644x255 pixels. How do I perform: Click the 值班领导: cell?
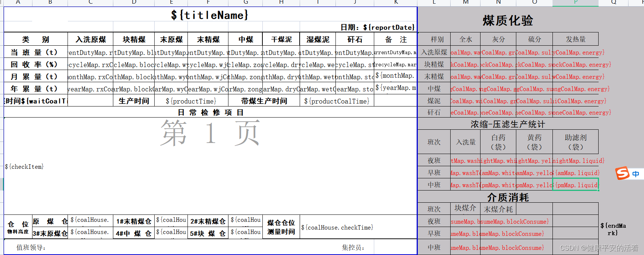click(31, 247)
